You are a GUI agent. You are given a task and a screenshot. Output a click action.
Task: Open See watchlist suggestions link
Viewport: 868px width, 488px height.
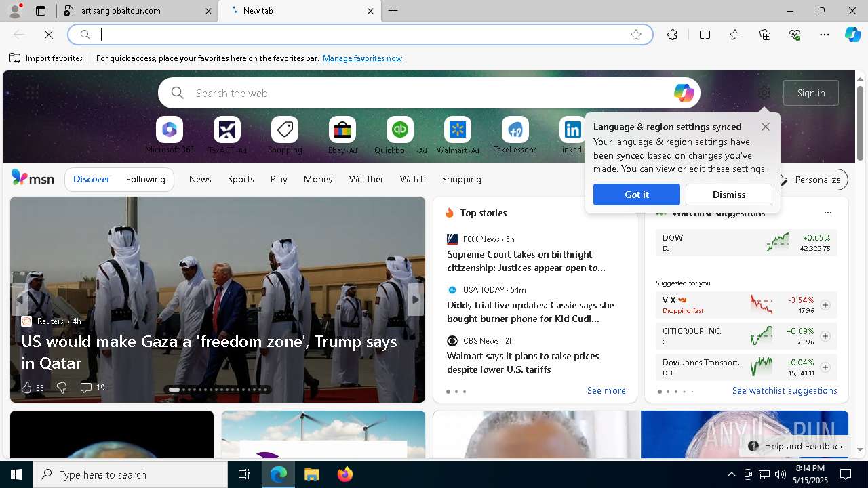785,390
